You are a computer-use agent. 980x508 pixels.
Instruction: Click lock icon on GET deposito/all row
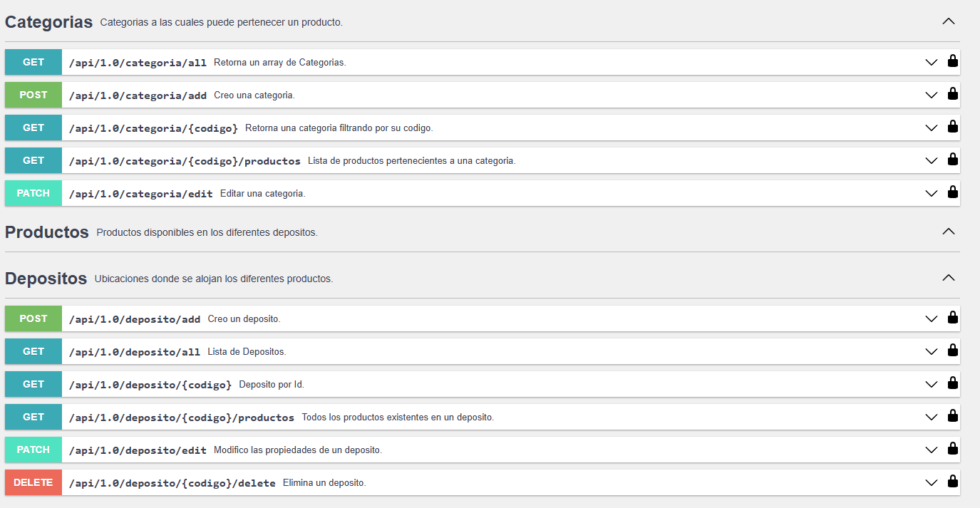tap(952, 350)
